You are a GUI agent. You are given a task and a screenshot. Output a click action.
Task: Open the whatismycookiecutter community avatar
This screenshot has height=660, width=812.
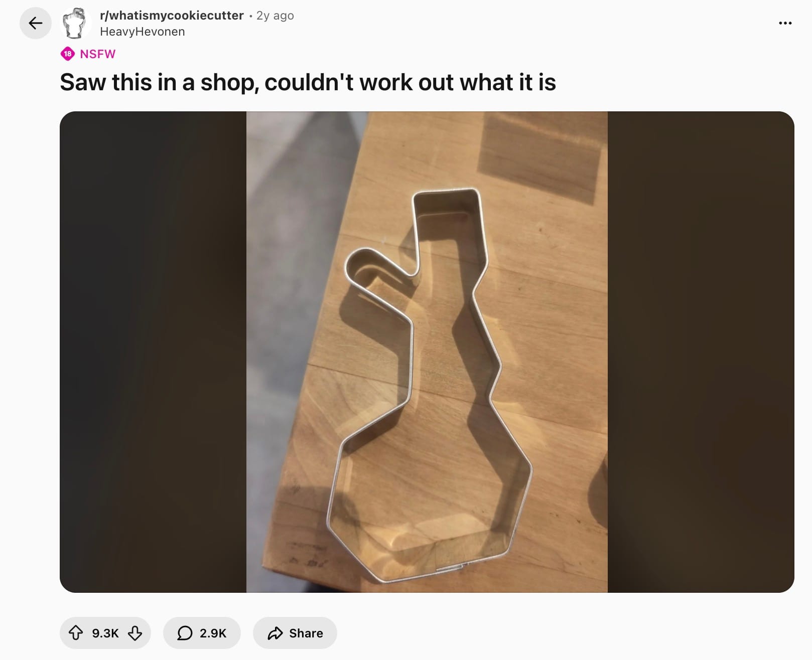75,23
